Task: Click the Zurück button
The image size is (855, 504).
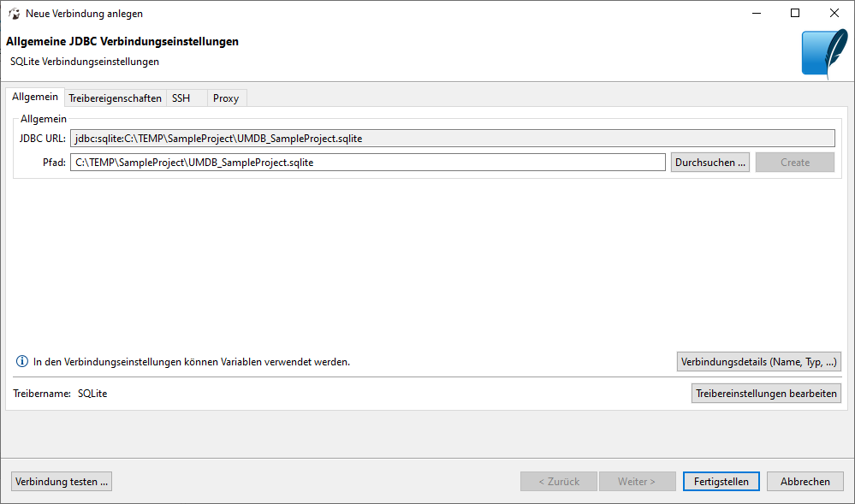Action: [x=558, y=481]
